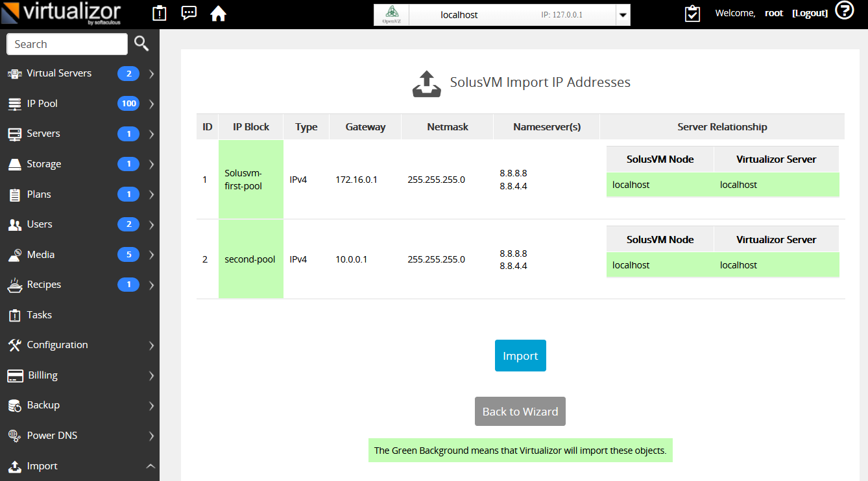Viewport: 868px width, 481px height.
Task: Click the Import upload sidebar icon
Action: (x=14, y=466)
